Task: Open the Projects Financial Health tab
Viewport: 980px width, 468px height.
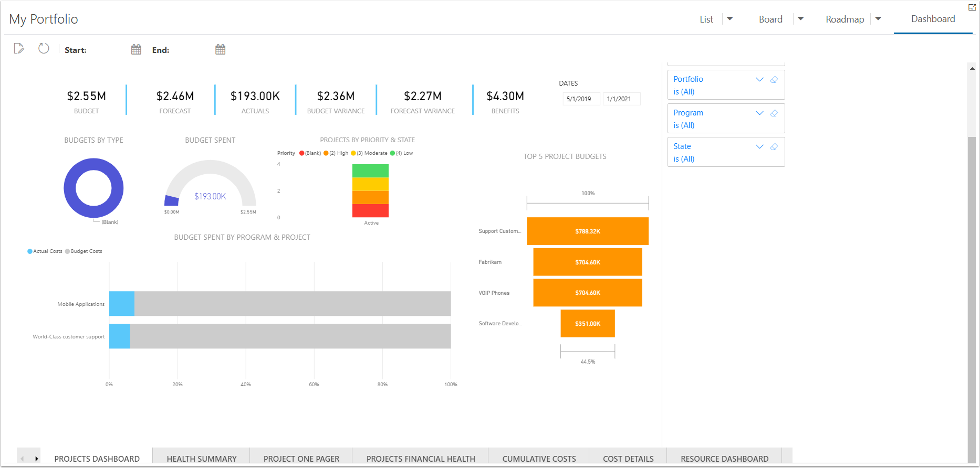Action: pyautogui.click(x=421, y=458)
